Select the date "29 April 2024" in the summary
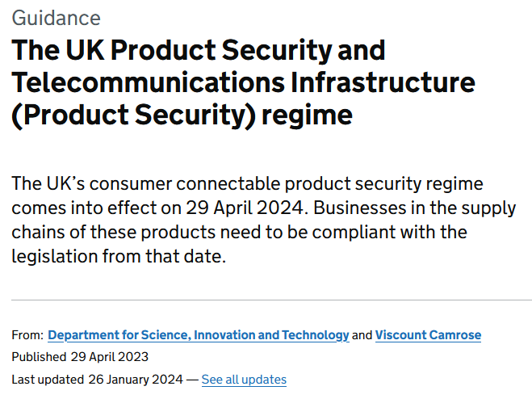Viewport: 532px width, 399px height. tap(245, 208)
